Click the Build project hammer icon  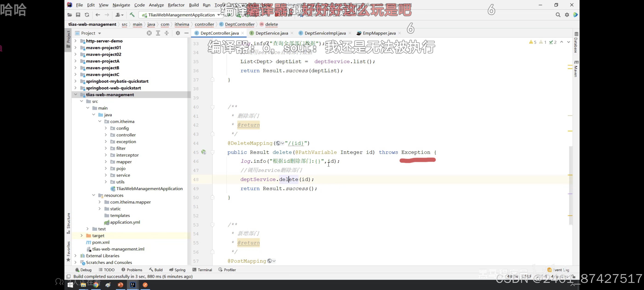click(132, 15)
